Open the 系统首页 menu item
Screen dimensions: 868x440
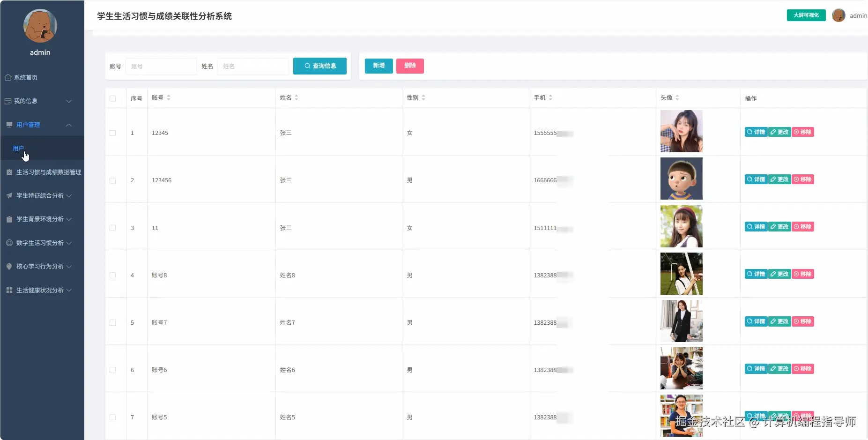tap(42, 77)
